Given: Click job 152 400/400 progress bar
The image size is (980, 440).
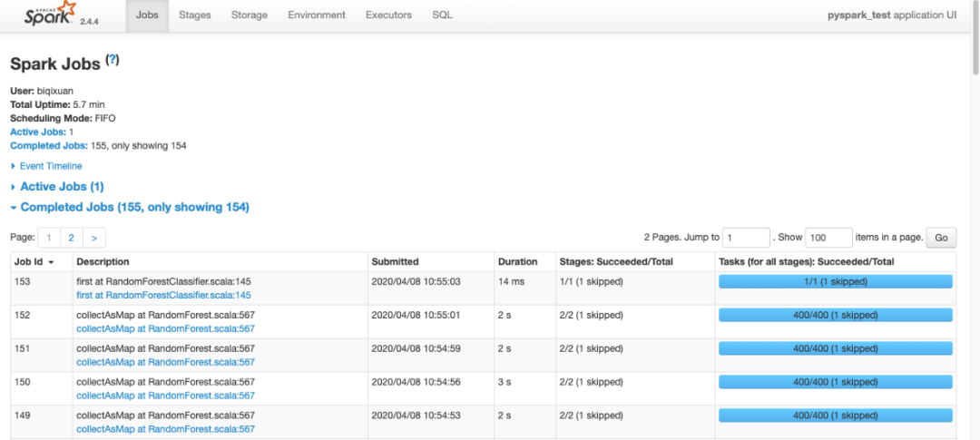Looking at the screenshot, I should coord(836,315).
